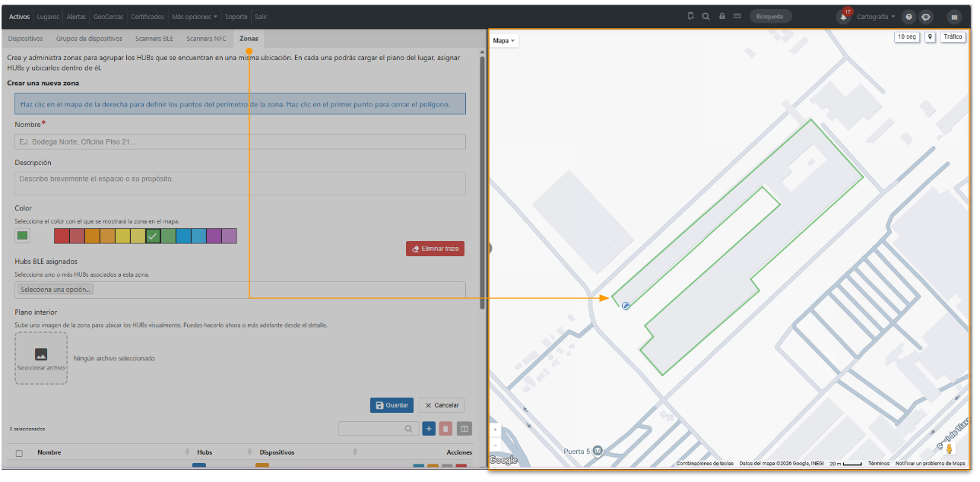Switch to the Grupos de dispositivos tab

[89, 38]
